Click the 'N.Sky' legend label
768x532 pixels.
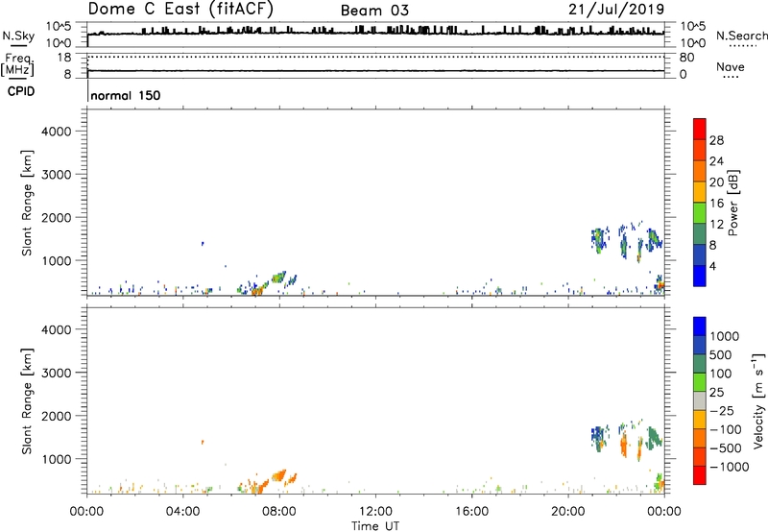click(x=18, y=36)
